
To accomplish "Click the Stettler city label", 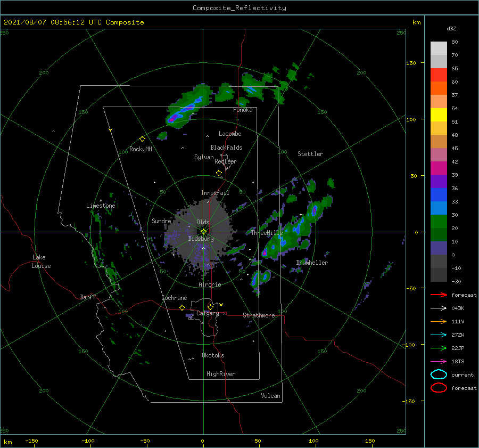I will (x=310, y=154).
